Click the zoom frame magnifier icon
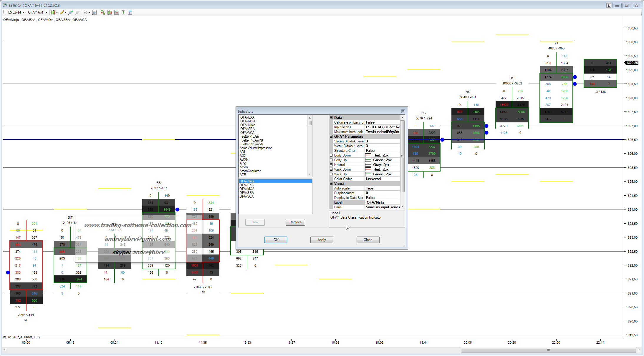 pos(94,12)
